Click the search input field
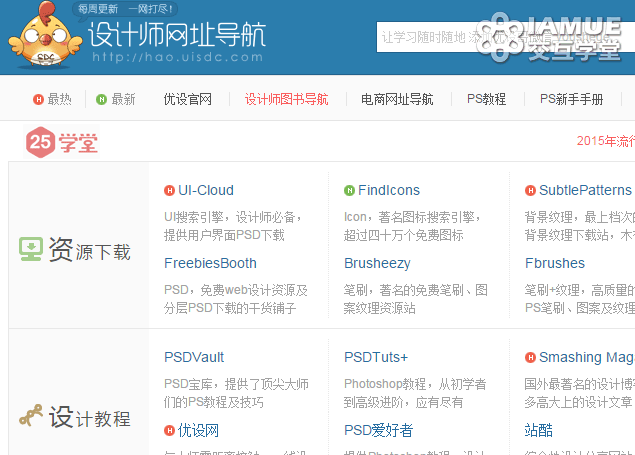Viewport: 635px width, 455px height. pyautogui.click(x=505, y=37)
